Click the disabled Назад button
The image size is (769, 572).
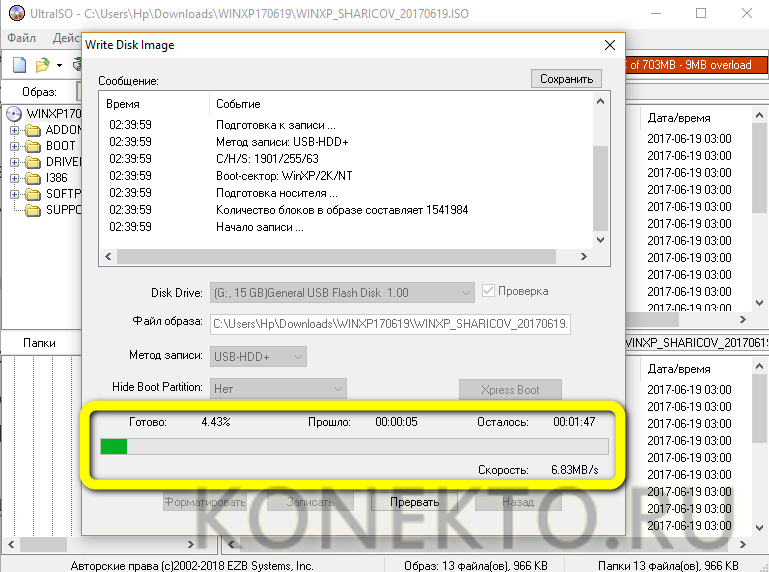point(518,502)
